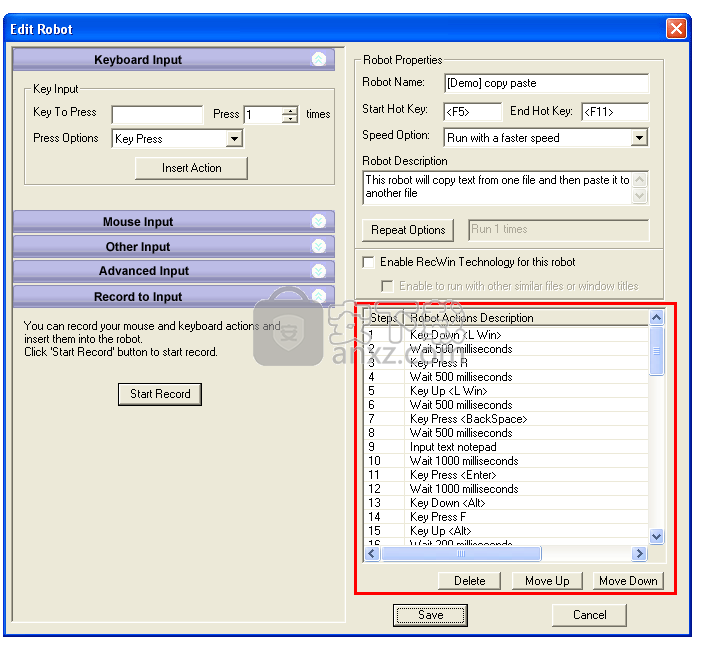Image resolution: width=722 pixels, height=656 pixels.
Task: Expand the Other Input section chevron
Action: (319, 246)
